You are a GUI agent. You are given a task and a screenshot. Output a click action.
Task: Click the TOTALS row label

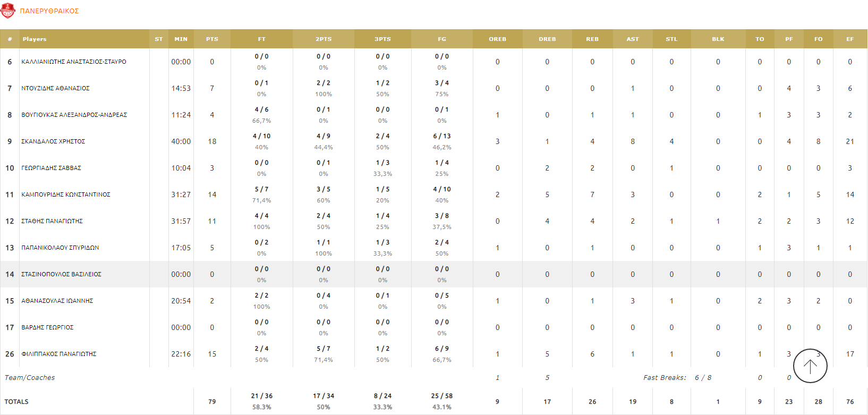16,402
